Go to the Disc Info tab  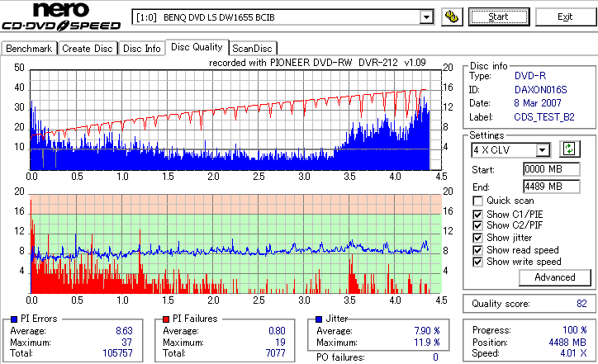pyautogui.click(x=141, y=49)
